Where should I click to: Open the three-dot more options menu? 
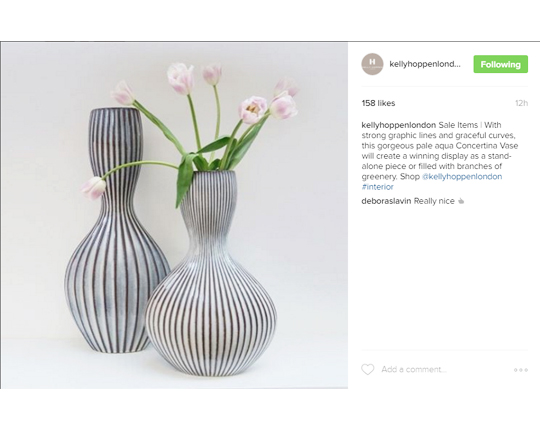[x=520, y=370]
